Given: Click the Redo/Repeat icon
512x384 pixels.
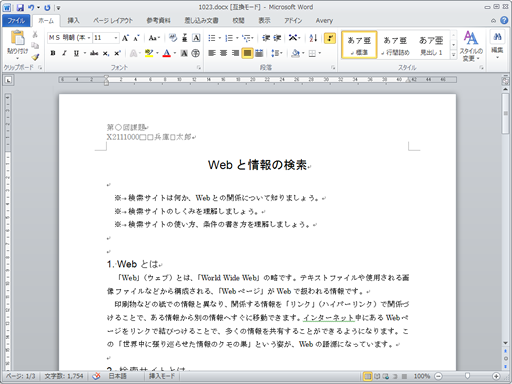Looking at the screenshot, I should pyautogui.click(x=47, y=7).
